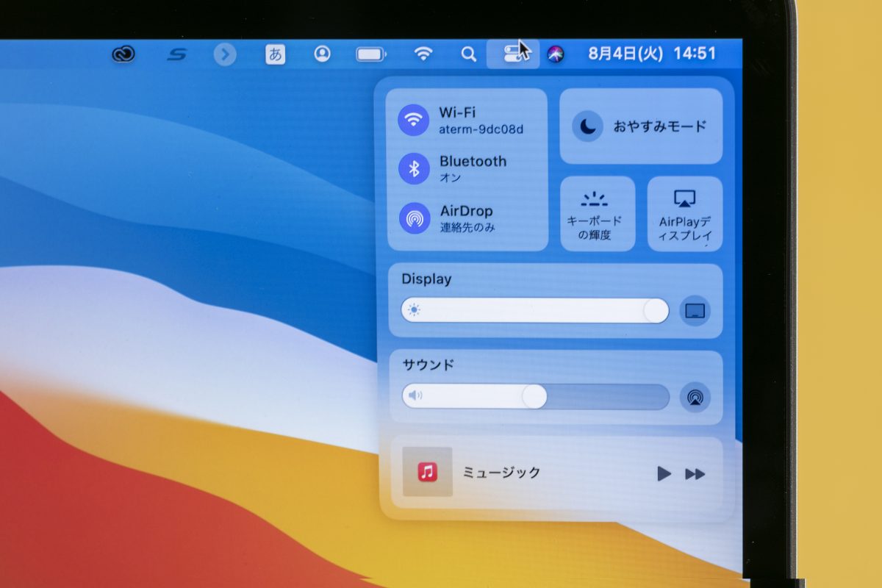Open the Creative Cloud menu bar icon
Viewport: 882px width, 588px height.
point(123,54)
